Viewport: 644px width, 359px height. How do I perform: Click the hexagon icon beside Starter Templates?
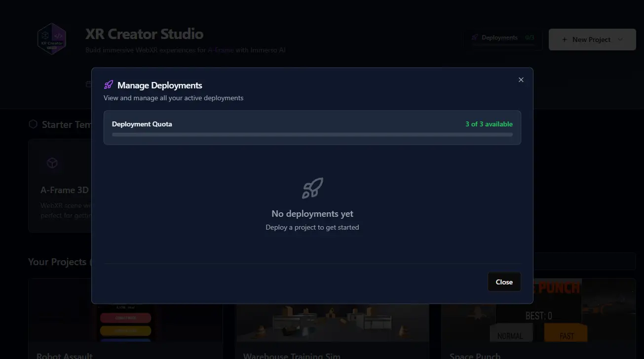pyautogui.click(x=33, y=124)
